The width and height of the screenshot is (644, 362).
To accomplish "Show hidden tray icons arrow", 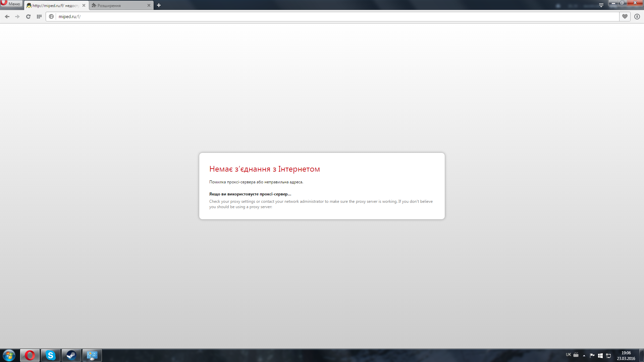I will pos(584,356).
